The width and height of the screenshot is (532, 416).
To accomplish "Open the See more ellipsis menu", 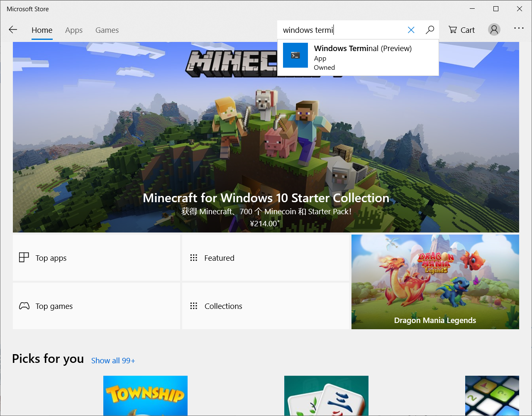I will pyautogui.click(x=519, y=28).
